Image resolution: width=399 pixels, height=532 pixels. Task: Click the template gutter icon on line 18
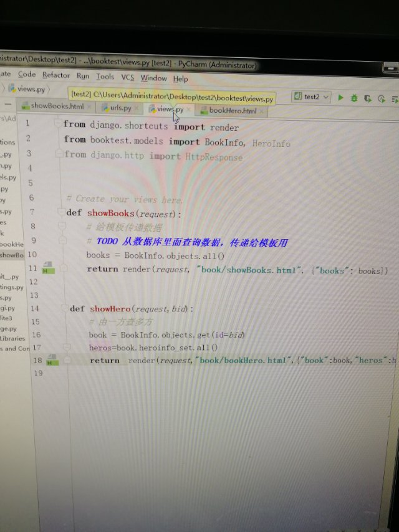click(x=52, y=360)
